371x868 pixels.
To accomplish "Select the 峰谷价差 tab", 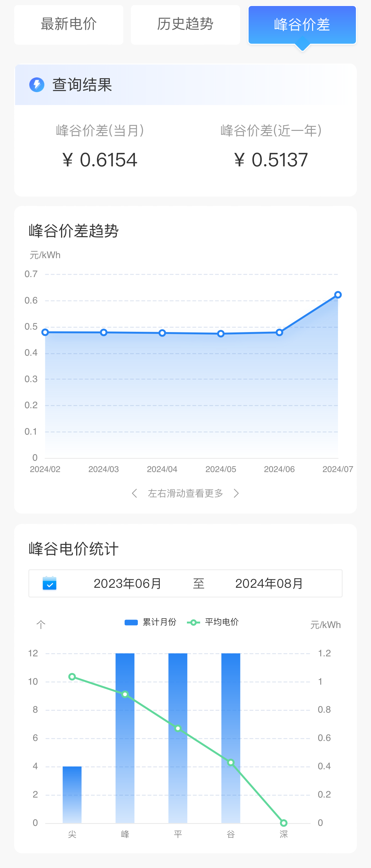I will click(302, 25).
